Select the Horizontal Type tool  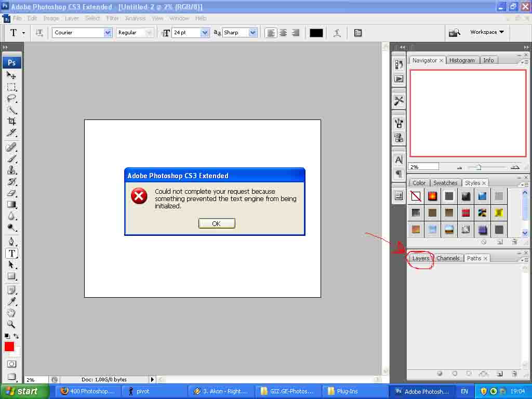click(11, 253)
